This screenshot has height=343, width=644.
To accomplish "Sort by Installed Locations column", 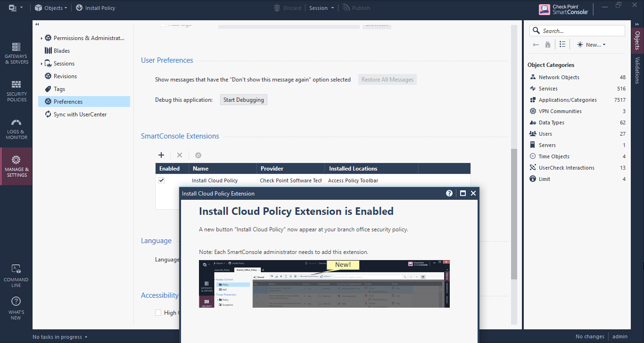I will point(372,169).
